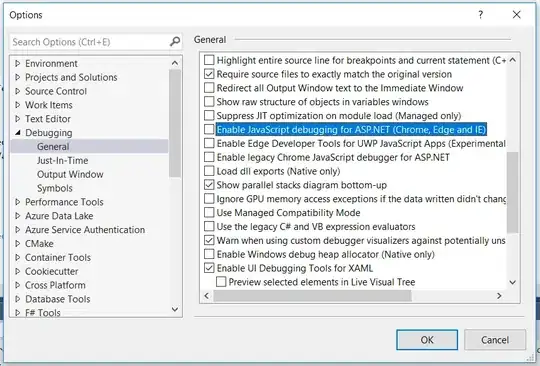Image resolution: width=540 pixels, height=366 pixels.
Task: Click the horizontal scrollbar left arrow
Action: tap(207, 296)
